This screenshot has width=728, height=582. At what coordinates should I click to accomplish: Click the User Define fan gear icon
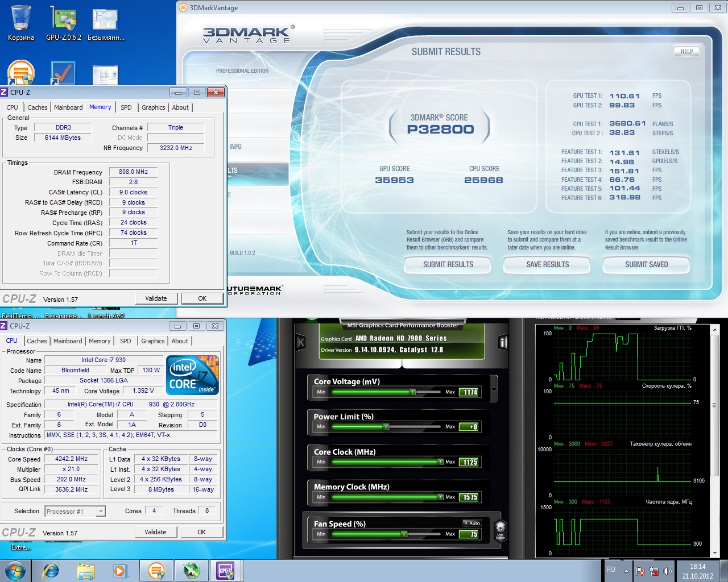coord(500,529)
